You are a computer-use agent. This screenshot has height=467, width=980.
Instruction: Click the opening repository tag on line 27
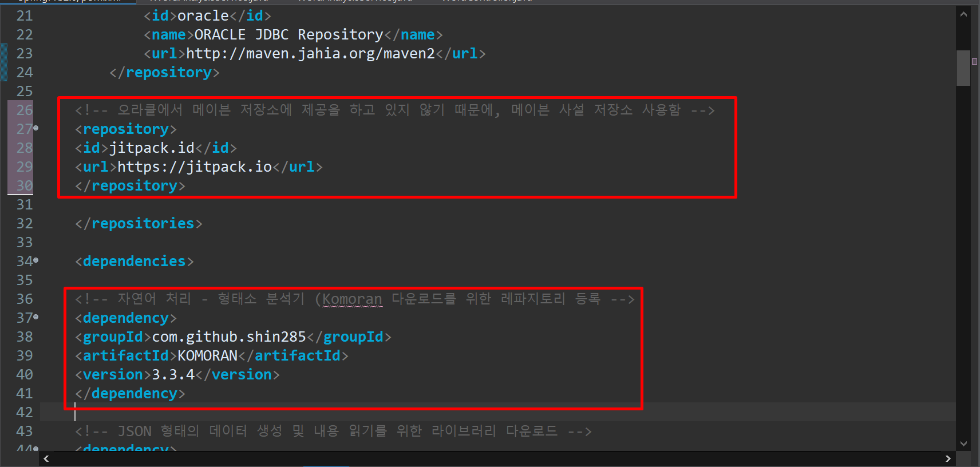click(126, 129)
